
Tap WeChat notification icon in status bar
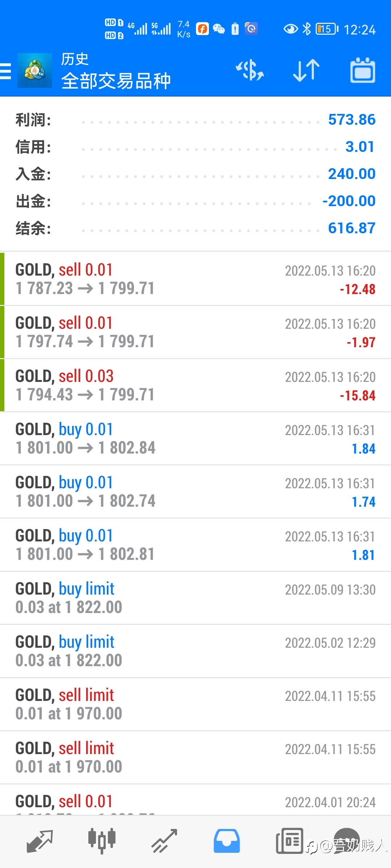(219, 29)
